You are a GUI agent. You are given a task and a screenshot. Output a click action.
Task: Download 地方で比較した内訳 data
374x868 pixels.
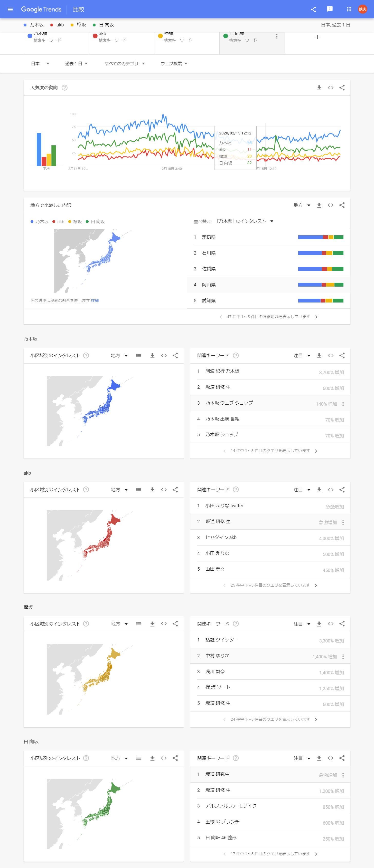tap(319, 205)
